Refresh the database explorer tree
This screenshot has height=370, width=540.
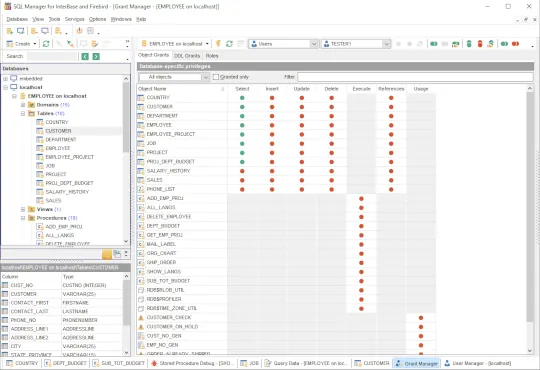point(46,44)
